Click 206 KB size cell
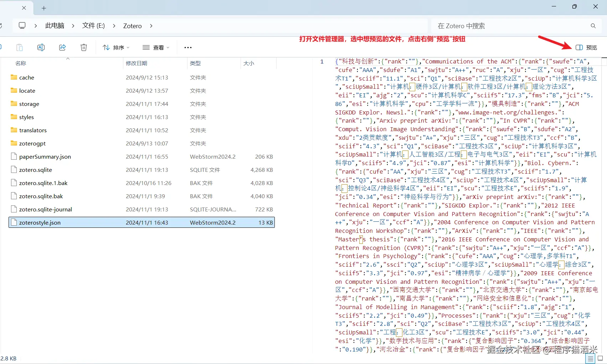The height and width of the screenshot is (364, 607). click(264, 157)
